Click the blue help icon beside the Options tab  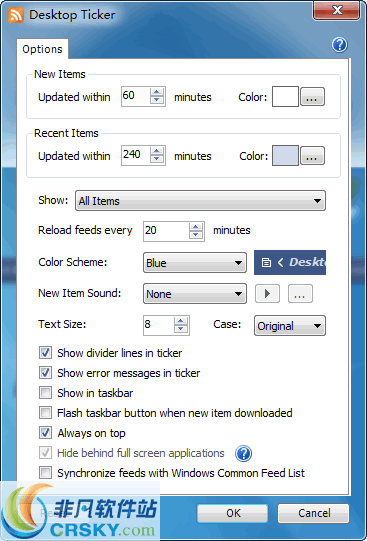point(340,45)
